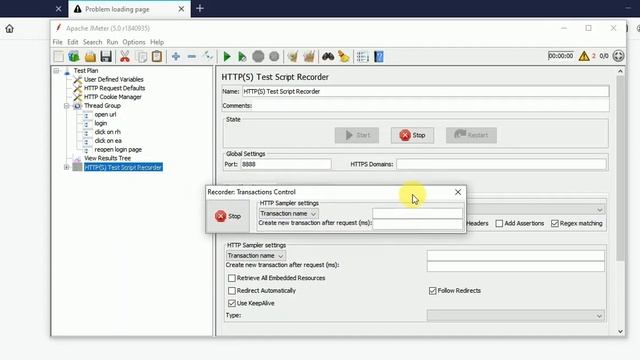Open the Options menu
Viewport: 640px width, 360px height.
[134, 42]
